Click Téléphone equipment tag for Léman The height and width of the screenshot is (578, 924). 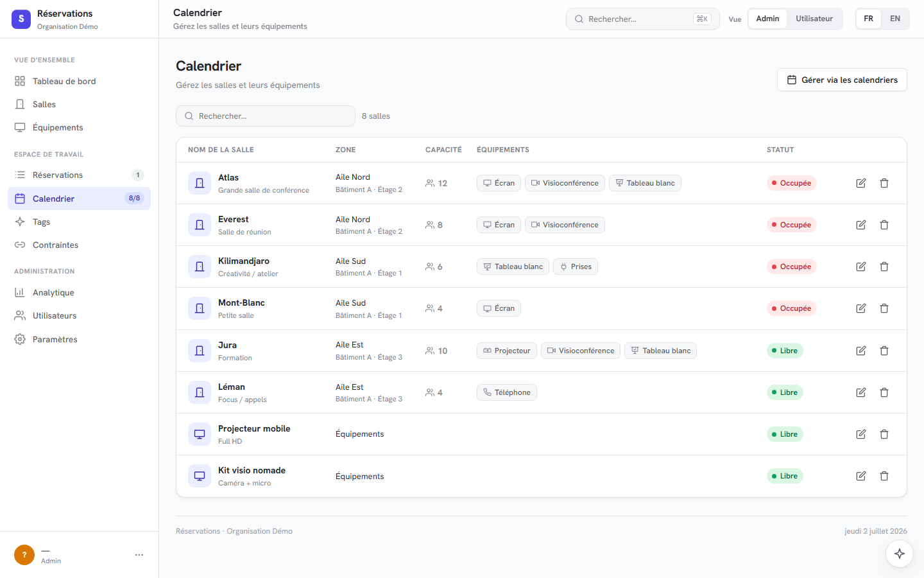click(507, 392)
